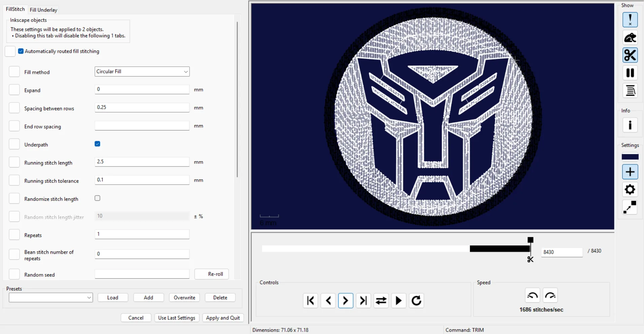The width and height of the screenshot is (644, 334).
Task: Step back one stitch
Action: tap(328, 300)
